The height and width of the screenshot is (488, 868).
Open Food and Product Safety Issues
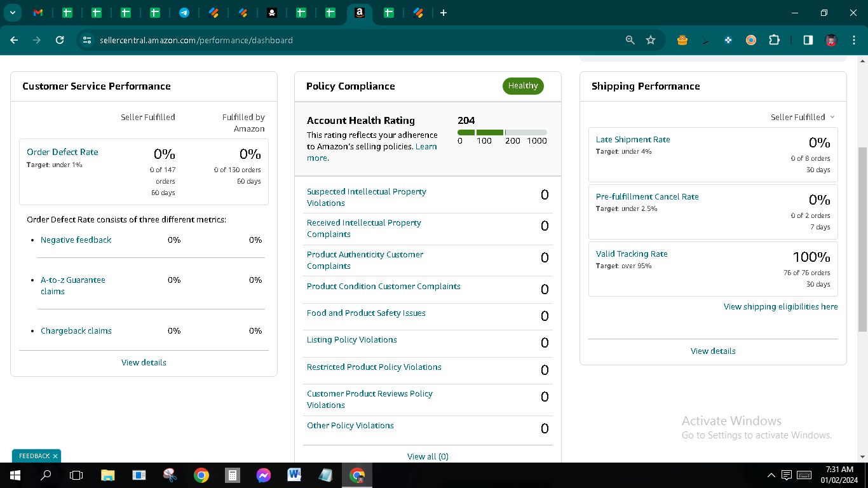point(366,313)
